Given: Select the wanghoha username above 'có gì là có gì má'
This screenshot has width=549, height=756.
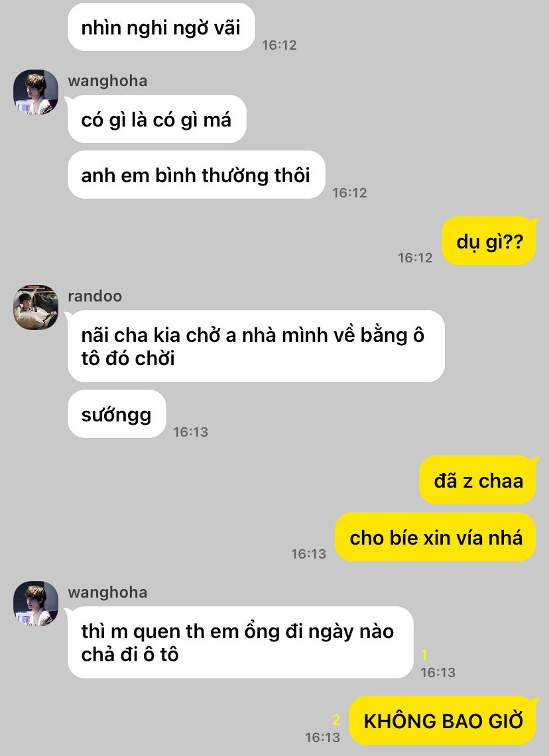Looking at the screenshot, I should pos(107,81).
